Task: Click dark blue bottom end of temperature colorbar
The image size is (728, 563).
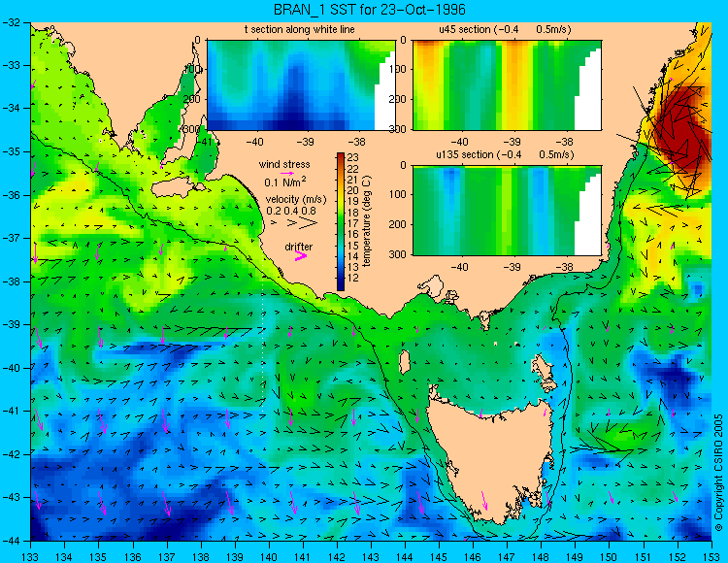Action: (341, 286)
